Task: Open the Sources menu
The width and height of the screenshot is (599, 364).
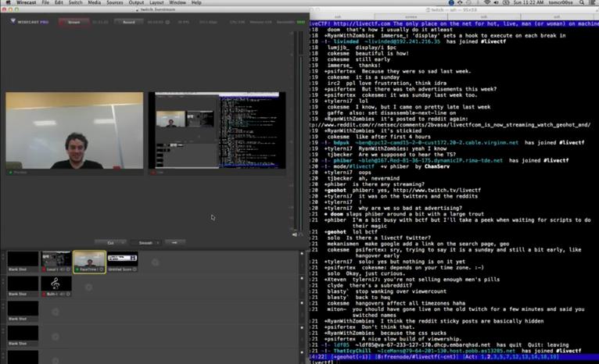Action: (x=115, y=3)
